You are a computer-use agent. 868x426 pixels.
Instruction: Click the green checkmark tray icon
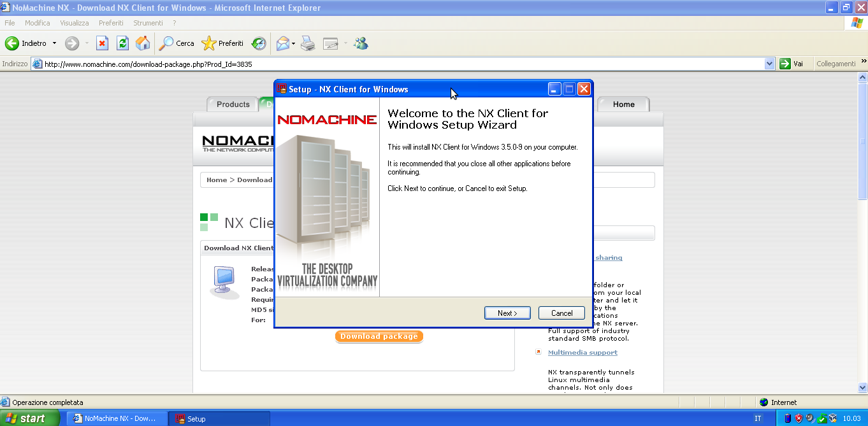[x=822, y=418]
